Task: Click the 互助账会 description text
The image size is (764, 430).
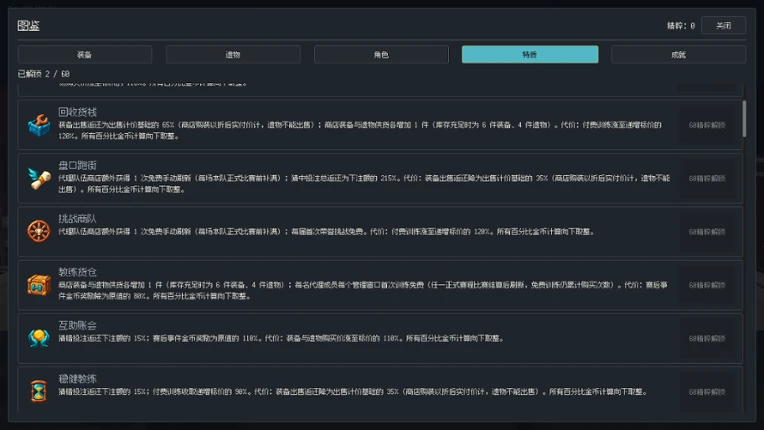Action: point(281,338)
